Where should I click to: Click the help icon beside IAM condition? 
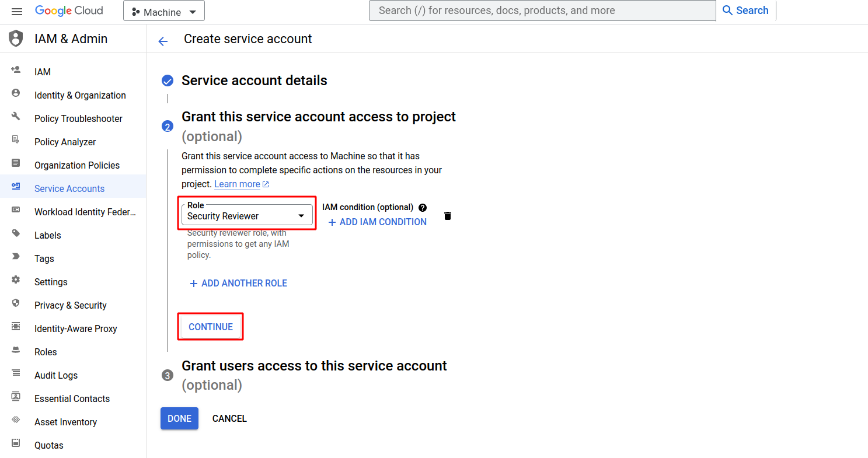point(422,207)
